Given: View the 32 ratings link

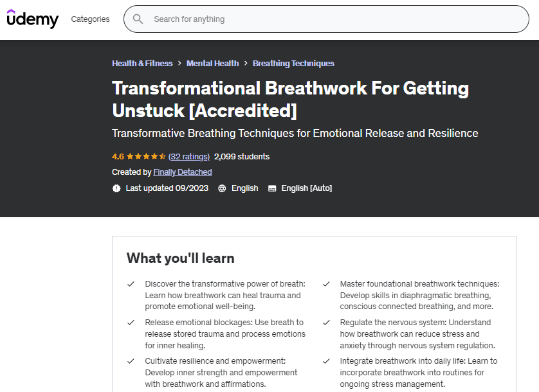Looking at the screenshot, I should (x=188, y=157).
